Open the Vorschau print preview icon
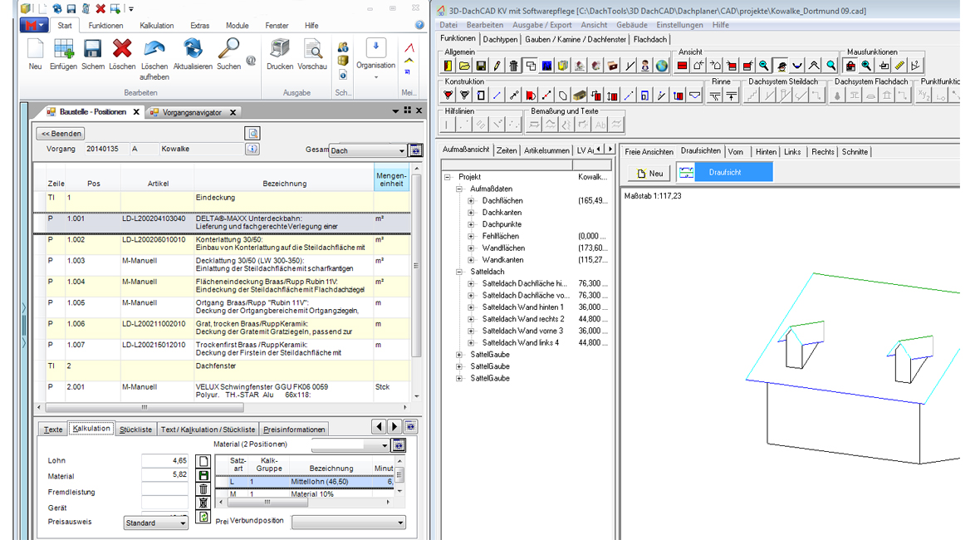 [x=312, y=49]
